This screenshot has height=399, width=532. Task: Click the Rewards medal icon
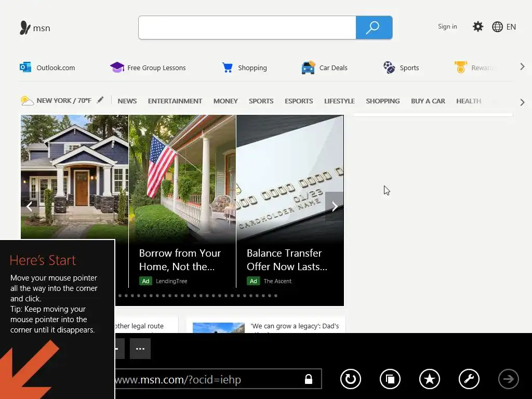coord(461,67)
